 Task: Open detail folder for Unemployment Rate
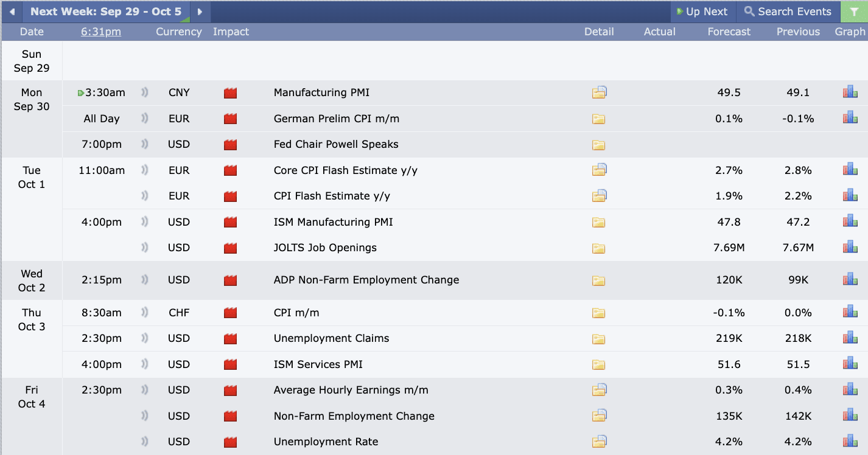[x=600, y=442]
